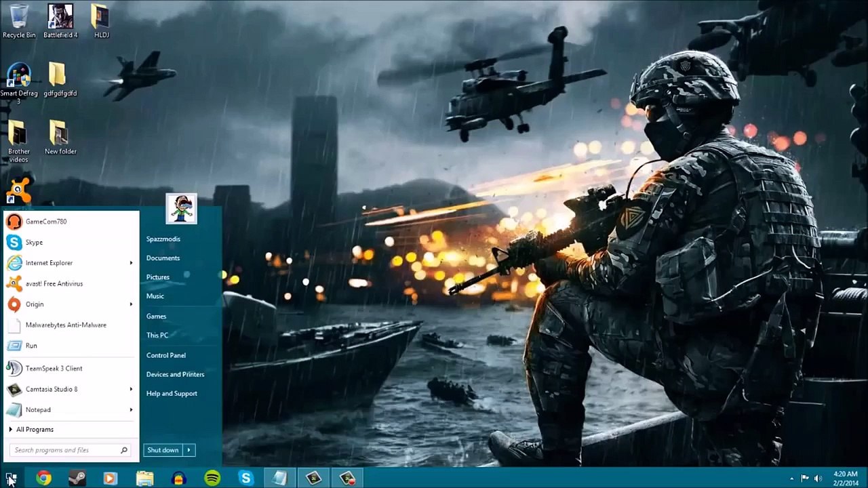The height and width of the screenshot is (488, 868).
Task: Open the Spazzmodis user folder link
Action: click(x=163, y=239)
